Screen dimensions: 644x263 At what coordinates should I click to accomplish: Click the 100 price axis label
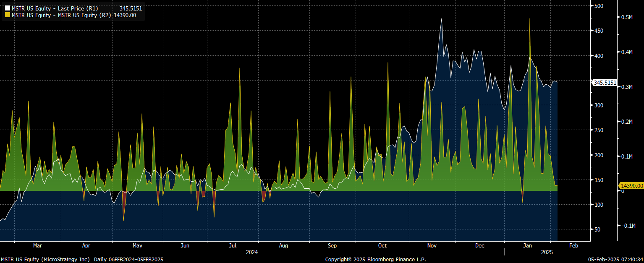[x=599, y=205]
